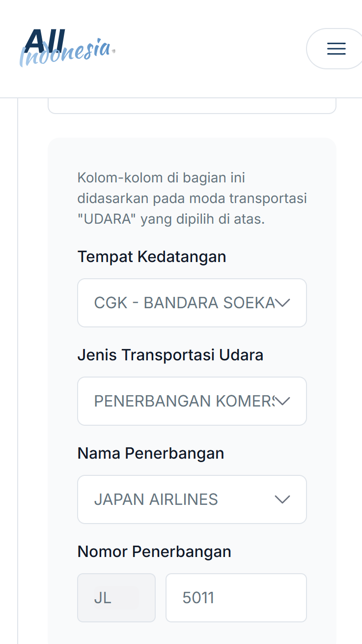Viewport: 362px width, 644px height.
Task: Click the "Nomor Penerbangan" field label
Action: tap(154, 552)
